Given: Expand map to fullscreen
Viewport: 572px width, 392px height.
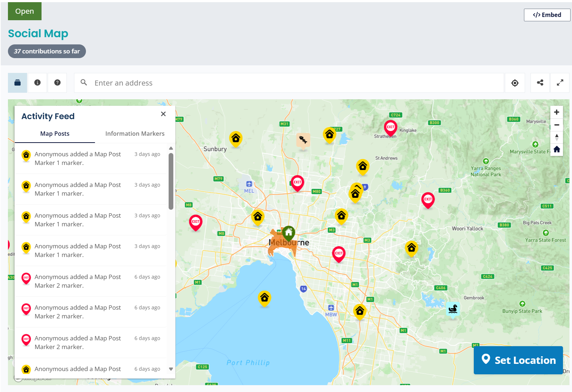Looking at the screenshot, I should [x=560, y=83].
